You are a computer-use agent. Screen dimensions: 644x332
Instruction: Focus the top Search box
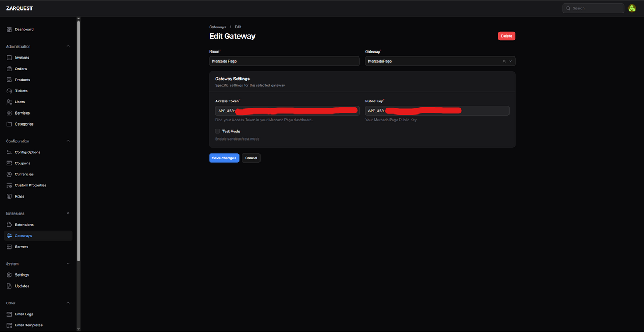coord(593,8)
